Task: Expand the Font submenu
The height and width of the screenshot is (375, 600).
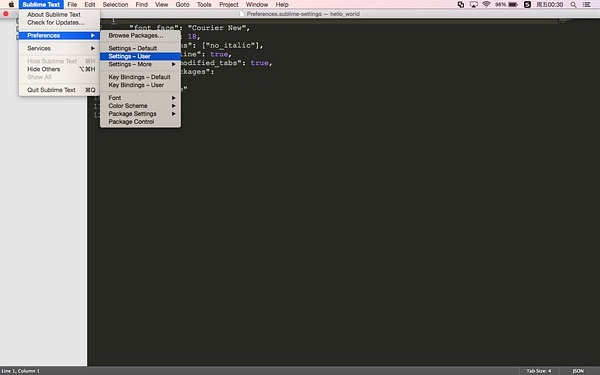Action: (140, 98)
